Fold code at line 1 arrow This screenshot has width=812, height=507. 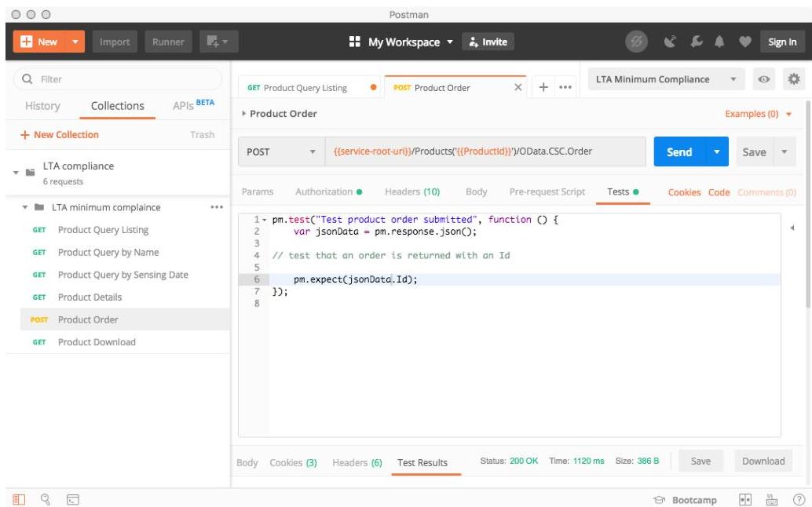[265, 220]
